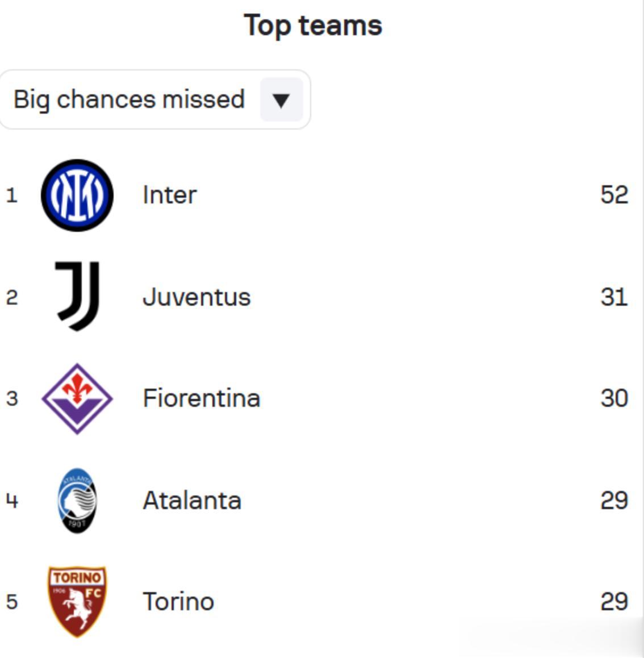Screen dimensions: 644x658
Task: Select the Fiorentina team name
Action: (202, 398)
